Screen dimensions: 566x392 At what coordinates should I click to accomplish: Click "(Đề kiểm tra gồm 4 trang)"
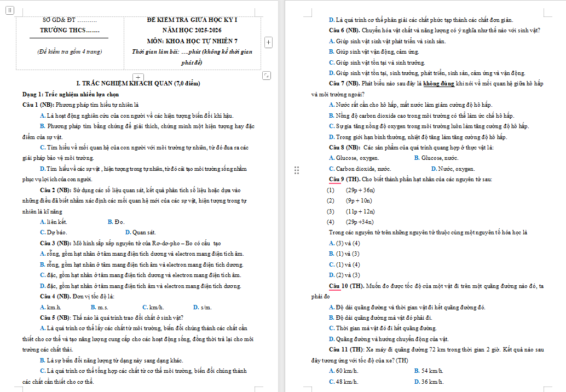point(70,51)
